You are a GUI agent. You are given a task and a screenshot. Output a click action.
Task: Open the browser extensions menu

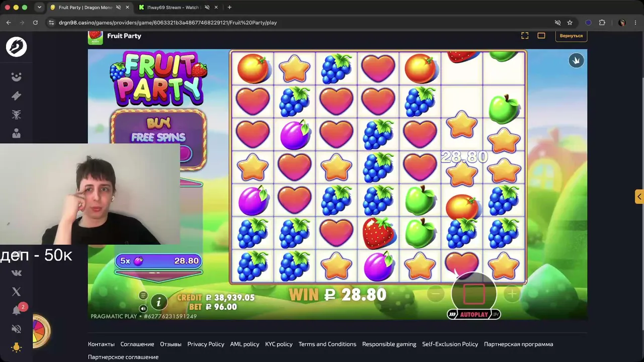pyautogui.click(x=602, y=23)
